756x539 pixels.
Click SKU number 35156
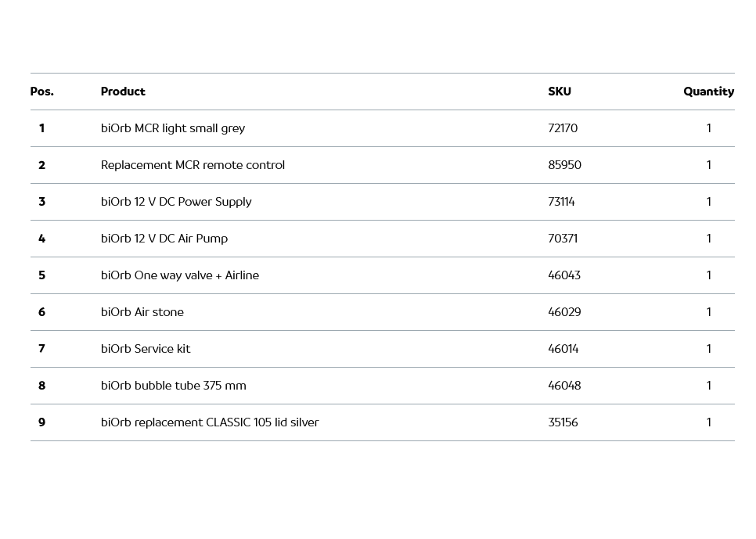tap(563, 422)
